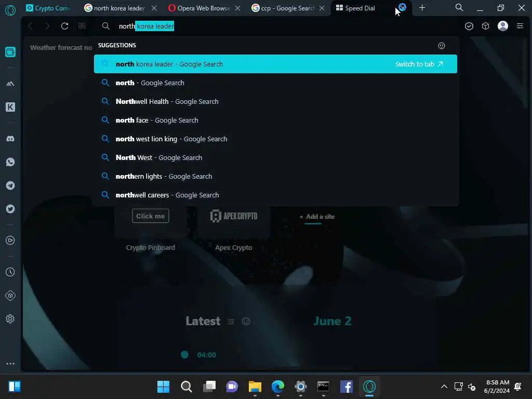Select the 'northern lights' suggestion
532x399 pixels.
[275, 176]
